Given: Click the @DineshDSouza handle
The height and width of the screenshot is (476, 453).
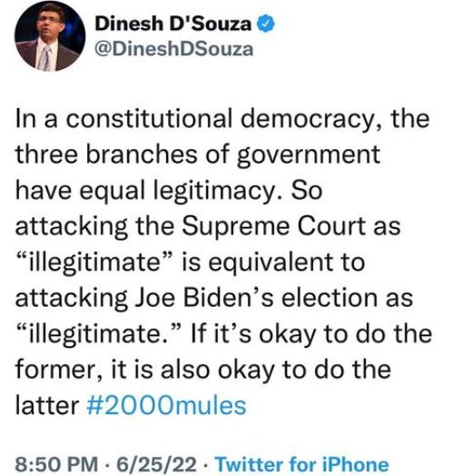Looking at the screenshot, I should tap(174, 49).
